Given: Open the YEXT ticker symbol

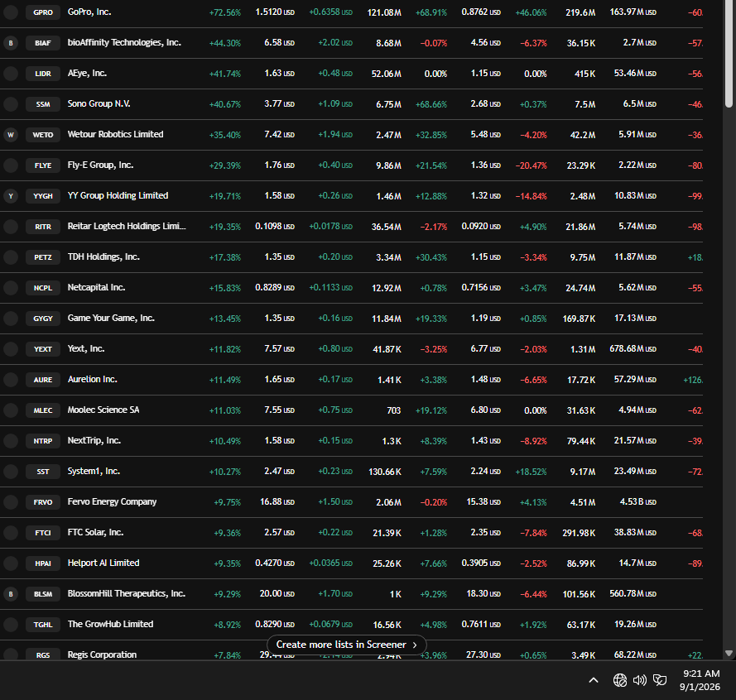Looking at the screenshot, I should tap(43, 349).
